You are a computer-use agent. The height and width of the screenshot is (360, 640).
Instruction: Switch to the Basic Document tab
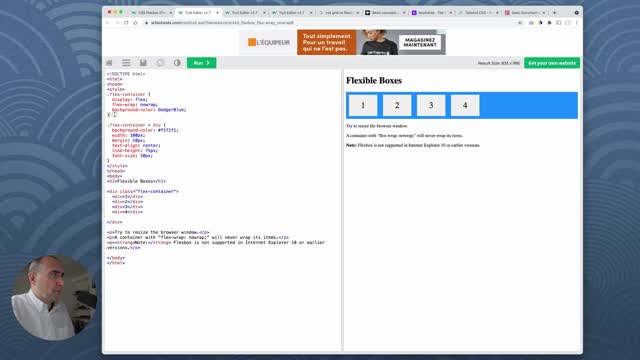coord(524,13)
